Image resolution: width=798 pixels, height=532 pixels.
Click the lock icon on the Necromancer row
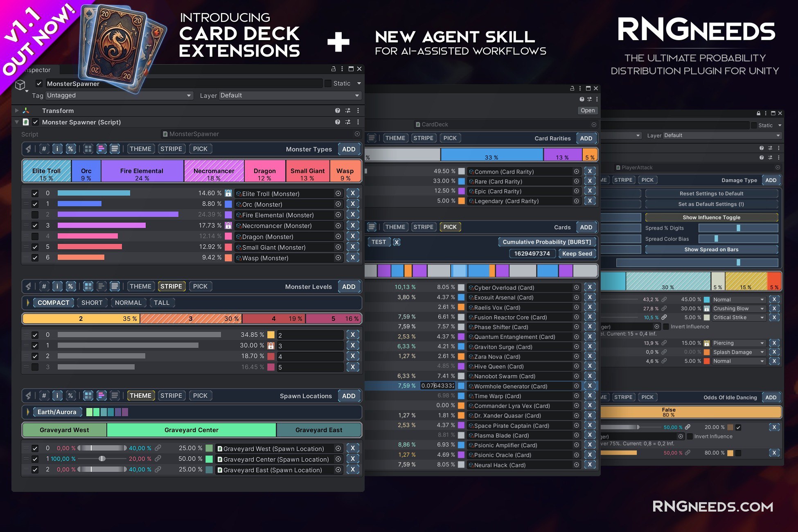228,225
